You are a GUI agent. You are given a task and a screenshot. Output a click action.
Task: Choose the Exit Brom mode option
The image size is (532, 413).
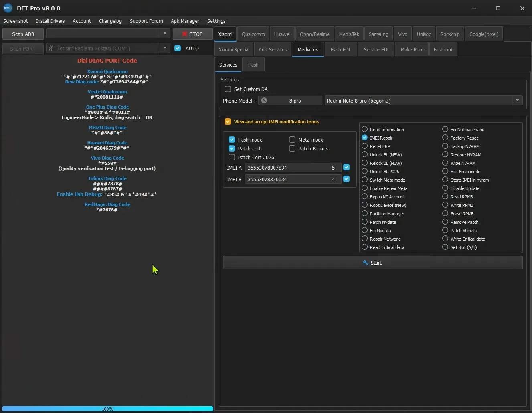pyautogui.click(x=445, y=171)
